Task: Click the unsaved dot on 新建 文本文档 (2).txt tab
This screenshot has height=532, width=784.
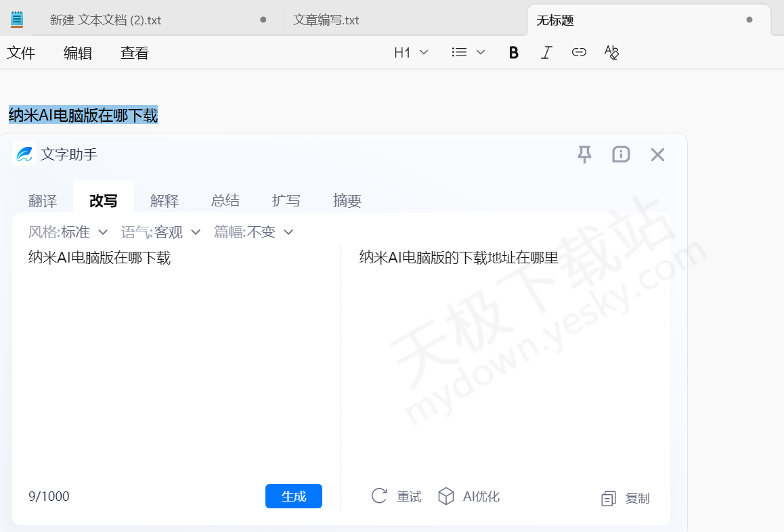Action: click(x=263, y=20)
